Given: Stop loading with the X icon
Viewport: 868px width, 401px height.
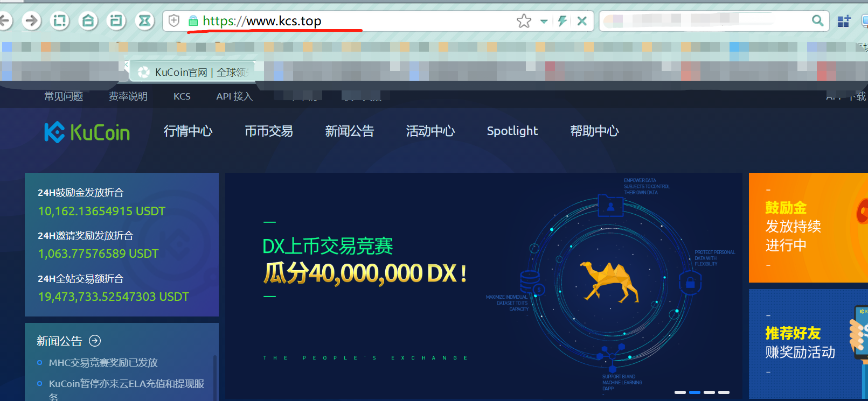Looking at the screenshot, I should tap(582, 21).
